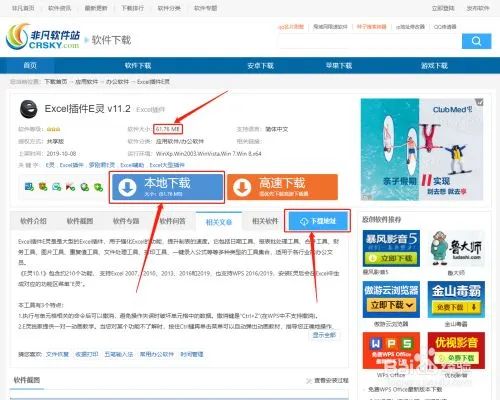This screenshot has height=400, width=500.
Task: Click the 暴风影音5 recommendation thumbnail
Action: 391,248
